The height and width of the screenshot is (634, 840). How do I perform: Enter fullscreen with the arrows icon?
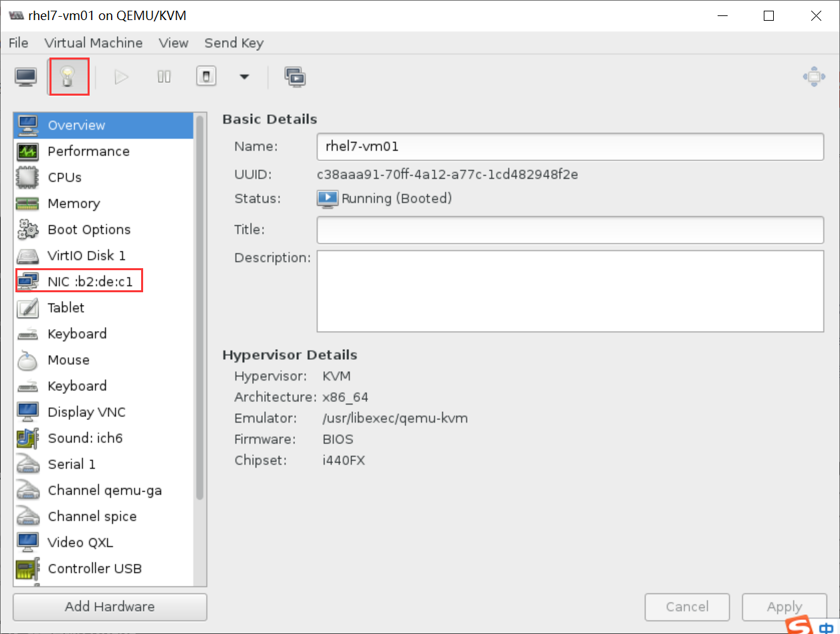(814, 76)
